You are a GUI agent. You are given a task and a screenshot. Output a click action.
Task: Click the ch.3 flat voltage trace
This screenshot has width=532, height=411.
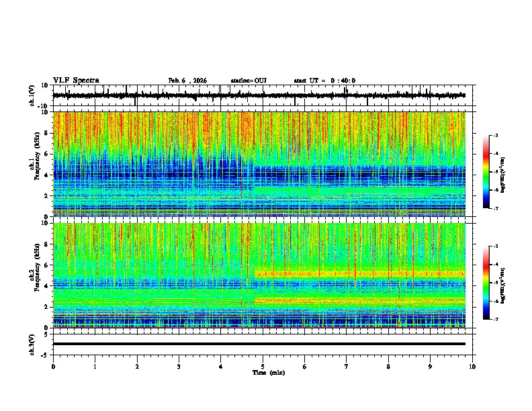coord(259,344)
